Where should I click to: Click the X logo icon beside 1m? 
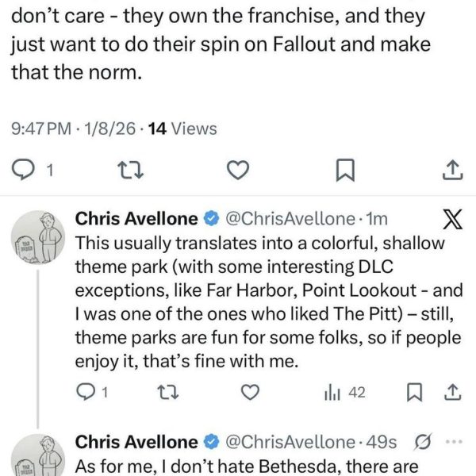pyautogui.click(x=451, y=221)
